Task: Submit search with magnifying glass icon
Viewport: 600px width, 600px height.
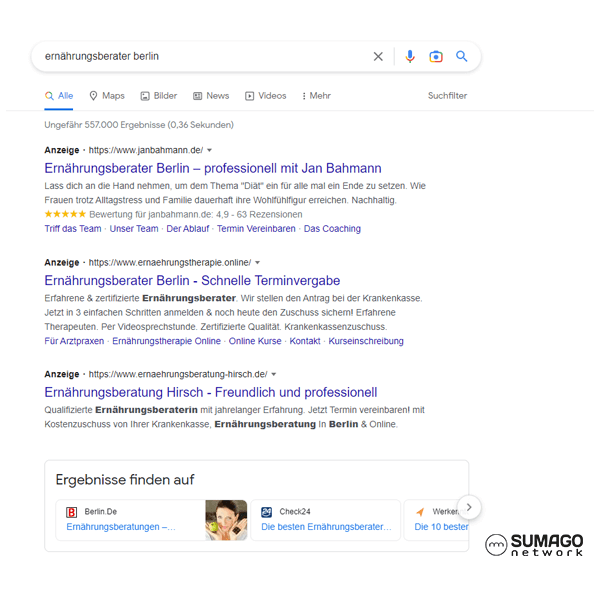Action: point(462,57)
